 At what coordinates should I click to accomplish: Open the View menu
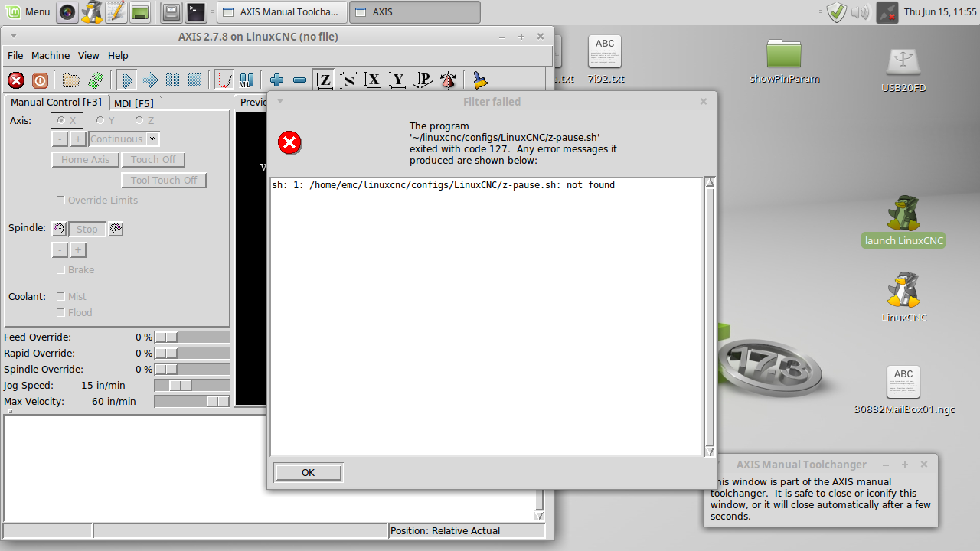89,55
